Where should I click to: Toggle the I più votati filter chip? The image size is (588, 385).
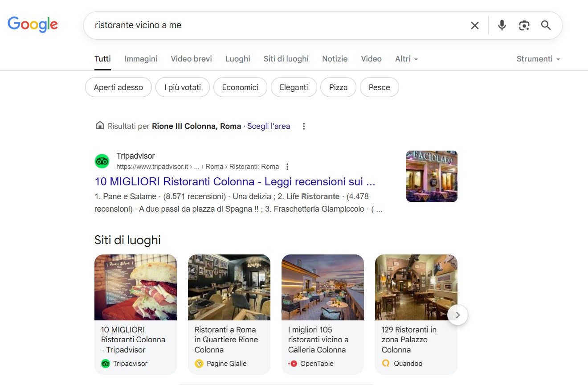coord(183,87)
